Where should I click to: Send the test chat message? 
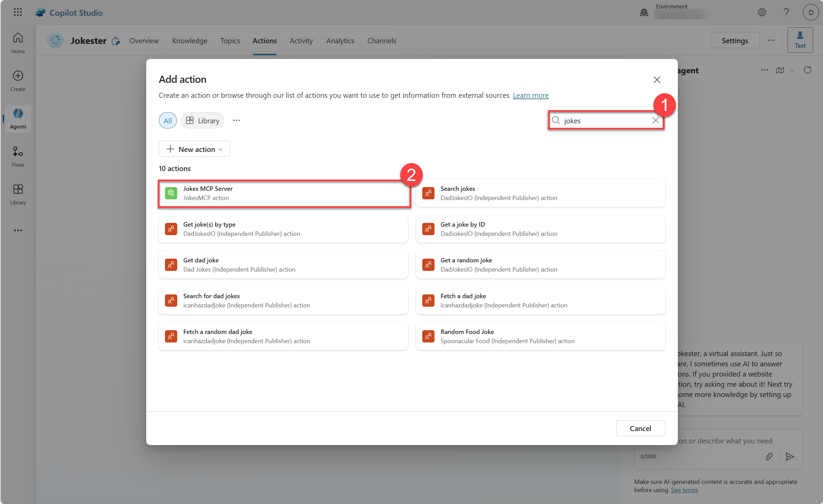pos(790,457)
